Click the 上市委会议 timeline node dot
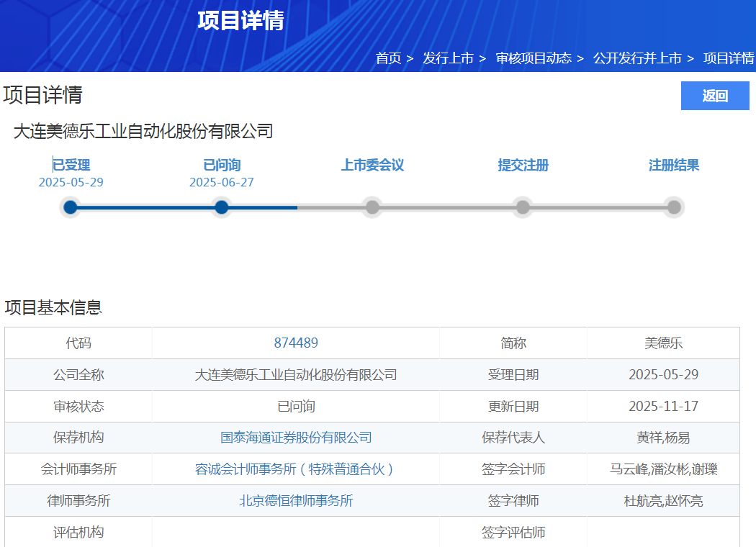The image size is (756, 547). point(372,207)
